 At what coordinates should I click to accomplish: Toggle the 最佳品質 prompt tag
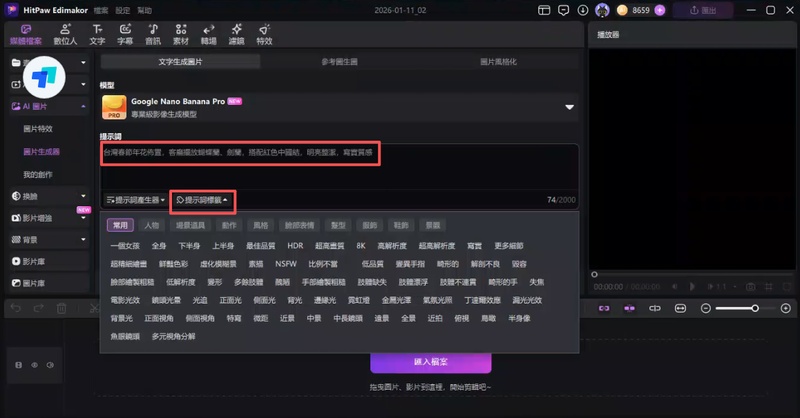coord(260,246)
